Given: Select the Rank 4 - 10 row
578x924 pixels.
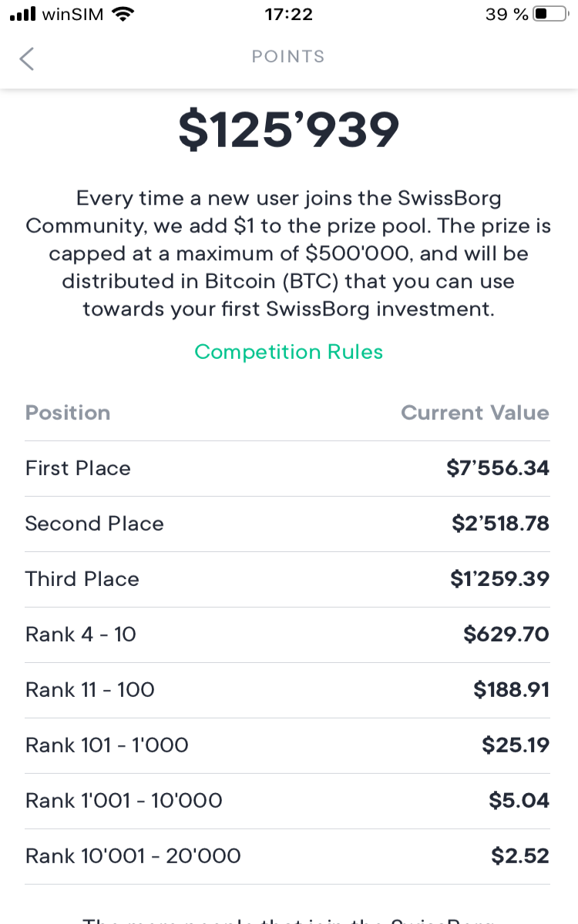Looking at the screenshot, I should tap(287, 634).
